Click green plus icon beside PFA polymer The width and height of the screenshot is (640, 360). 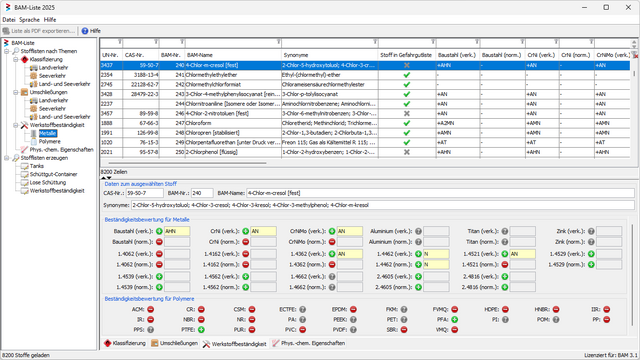tap(455, 320)
